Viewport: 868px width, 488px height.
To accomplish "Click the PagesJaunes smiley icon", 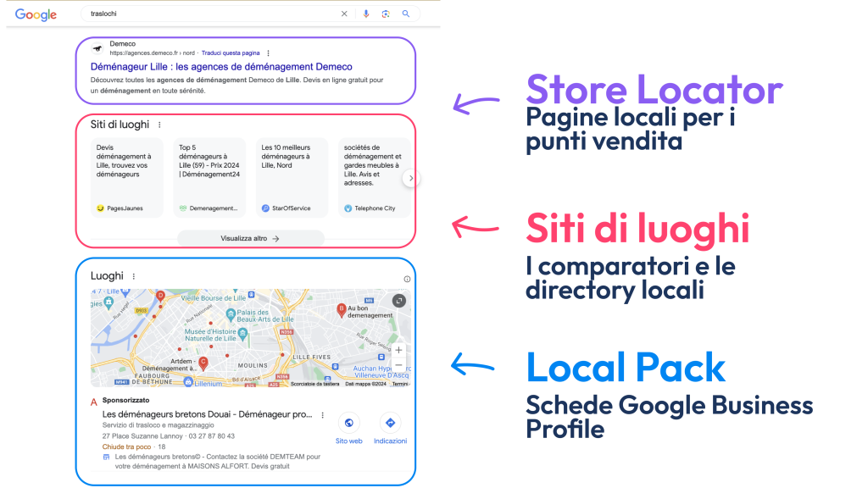I will [100, 208].
